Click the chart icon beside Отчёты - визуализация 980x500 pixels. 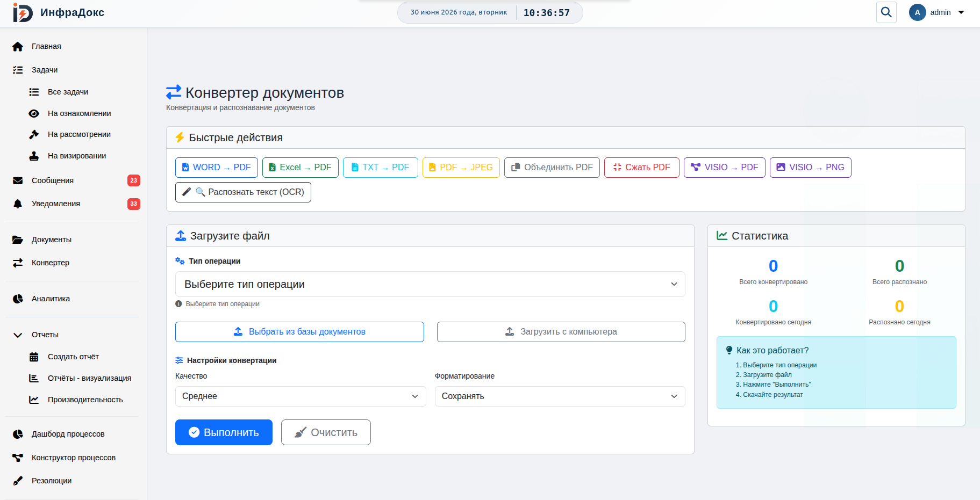click(34, 378)
